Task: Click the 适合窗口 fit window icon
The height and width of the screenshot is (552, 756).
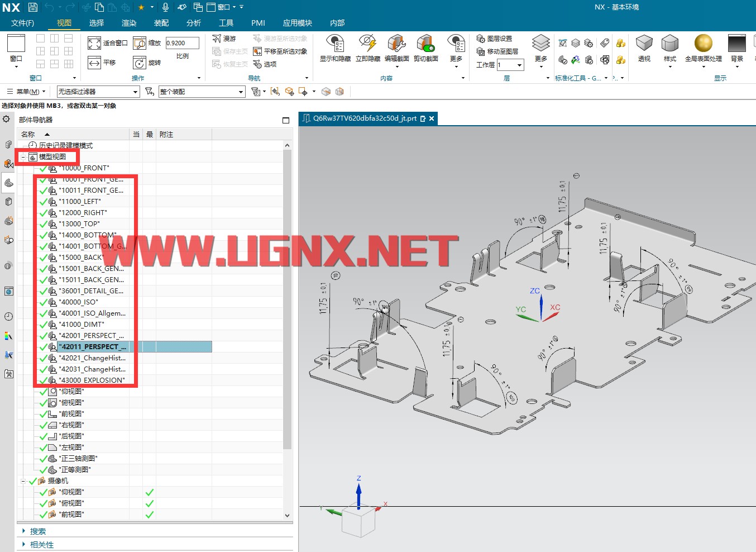Action: coord(94,43)
